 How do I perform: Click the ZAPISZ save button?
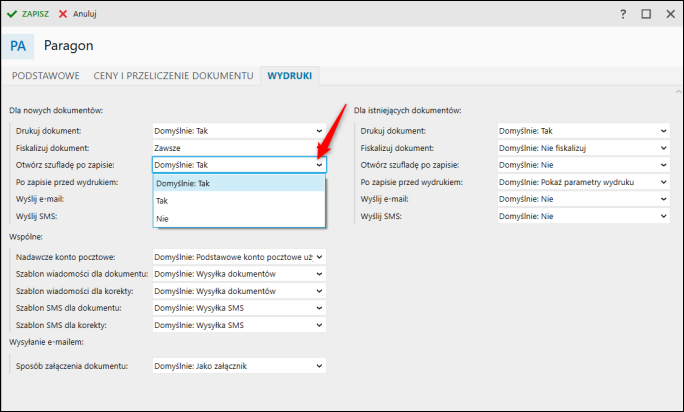(x=28, y=14)
